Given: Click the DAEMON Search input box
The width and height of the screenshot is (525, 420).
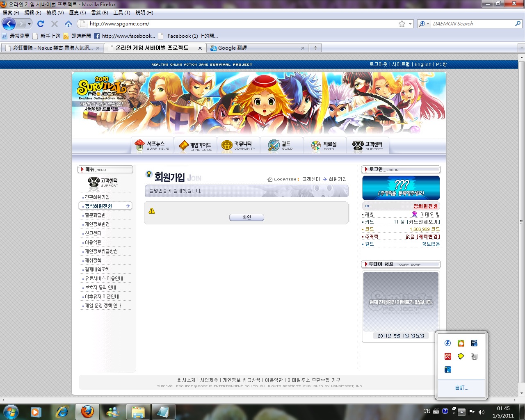Looking at the screenshot, I should coord(472,24).
